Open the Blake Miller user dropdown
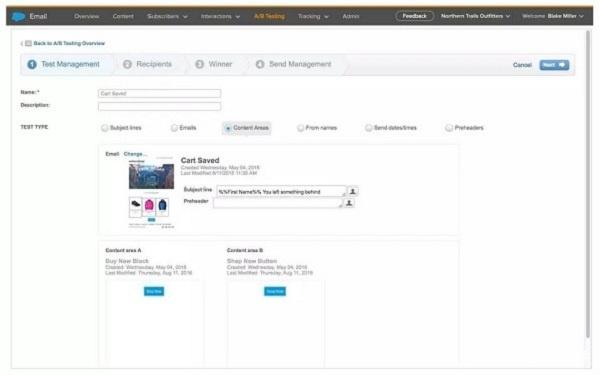The width and height of the screenshot is (600, 375). (566, 16)
